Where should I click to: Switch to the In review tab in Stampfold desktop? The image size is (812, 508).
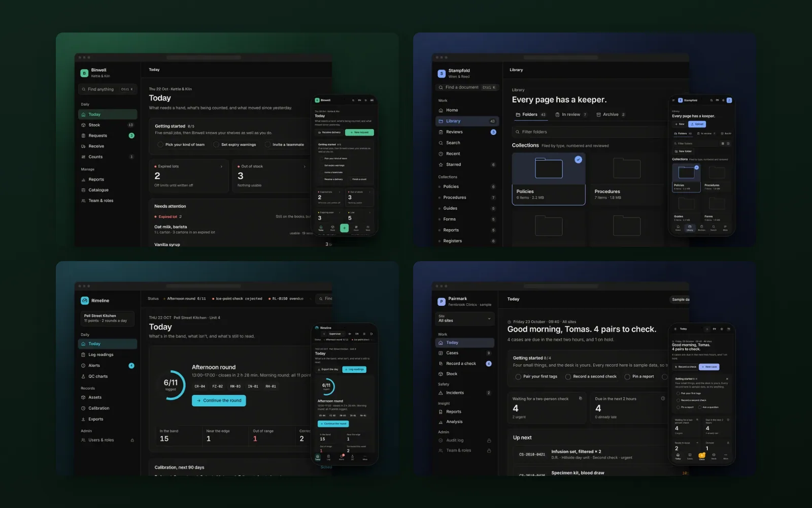tap(571, 115)
